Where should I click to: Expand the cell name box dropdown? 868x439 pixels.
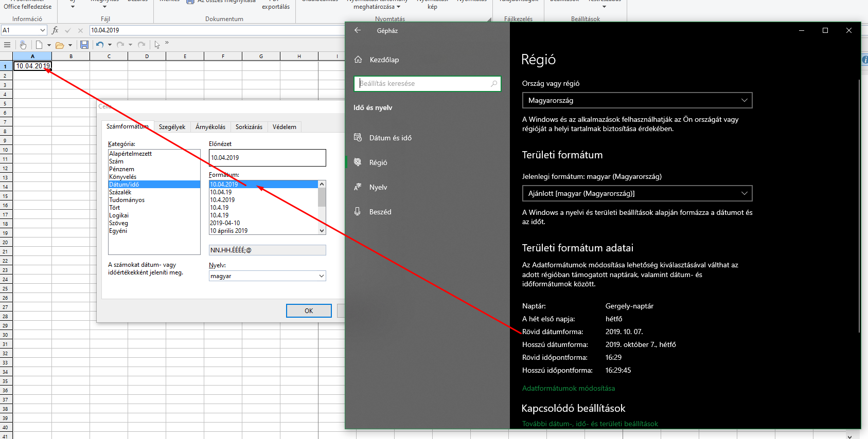coord(42,30)
